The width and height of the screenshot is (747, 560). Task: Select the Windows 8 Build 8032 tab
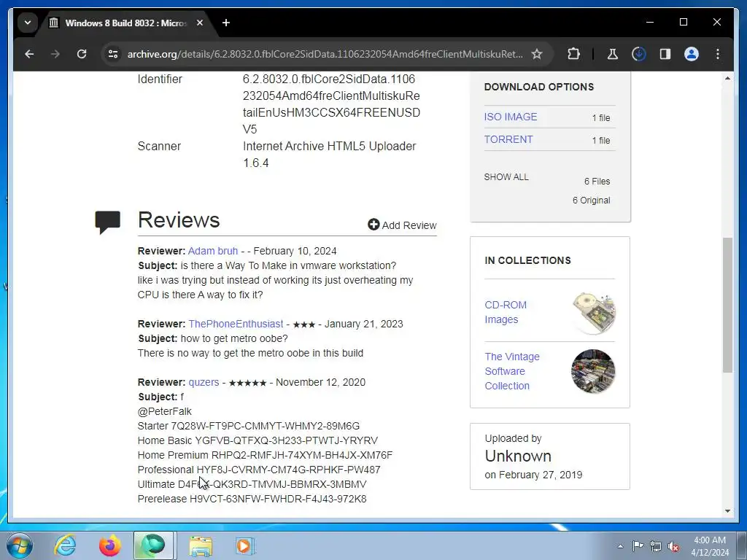pyautogui.click(x=125, y=23)
